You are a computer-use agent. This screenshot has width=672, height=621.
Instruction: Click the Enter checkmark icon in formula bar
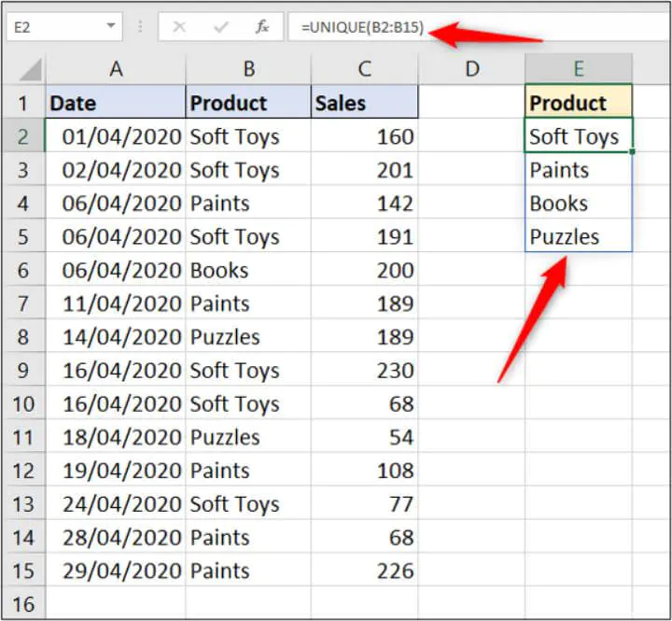(221, 27)
